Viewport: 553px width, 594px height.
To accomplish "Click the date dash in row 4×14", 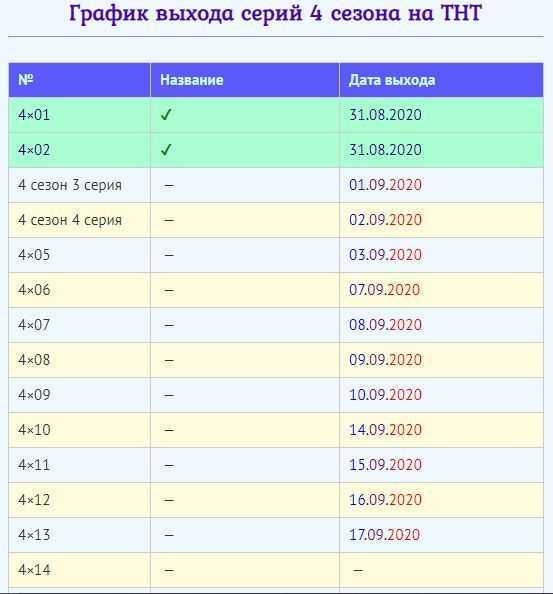I will click(358, 570).
